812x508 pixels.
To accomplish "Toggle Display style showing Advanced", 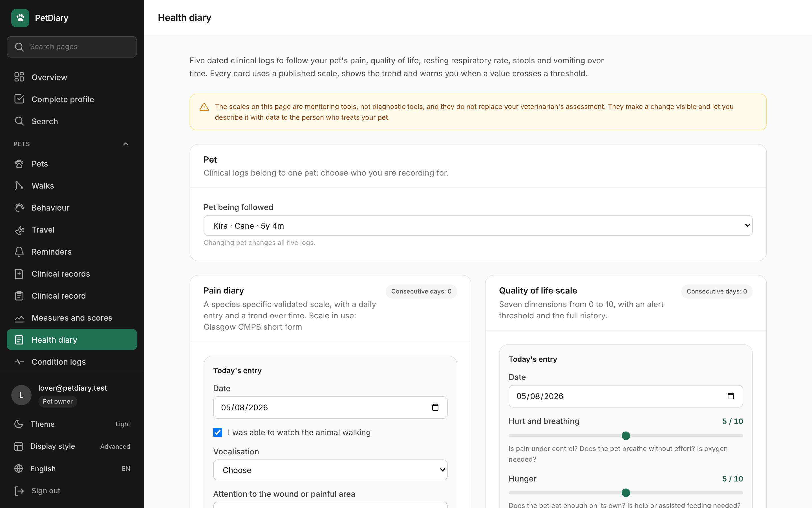I will [72, 446].
